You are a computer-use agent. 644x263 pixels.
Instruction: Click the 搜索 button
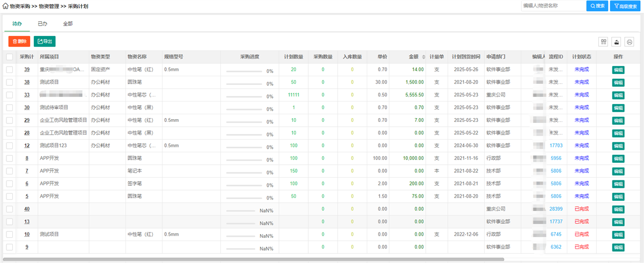[x=597, y=6]
